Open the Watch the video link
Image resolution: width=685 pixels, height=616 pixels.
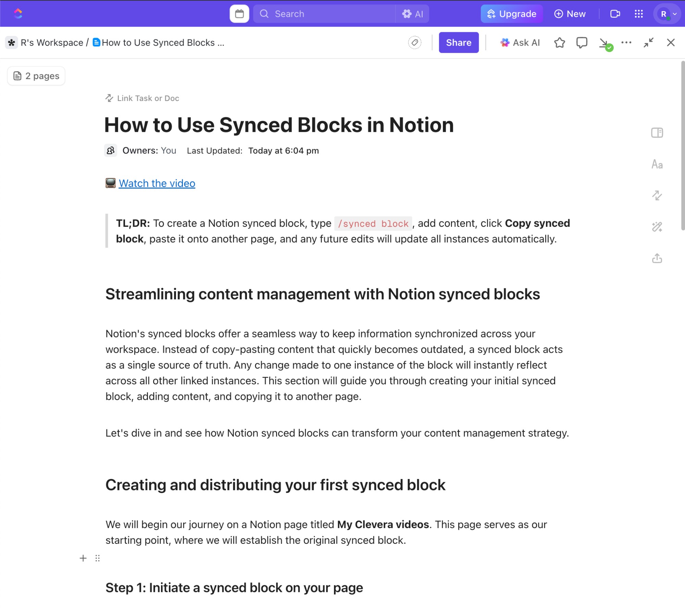[157, 183]
